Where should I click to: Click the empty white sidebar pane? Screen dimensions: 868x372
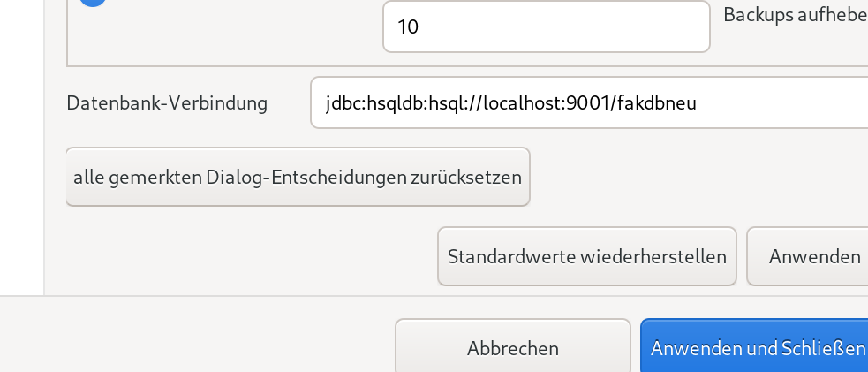coord(21,148)
